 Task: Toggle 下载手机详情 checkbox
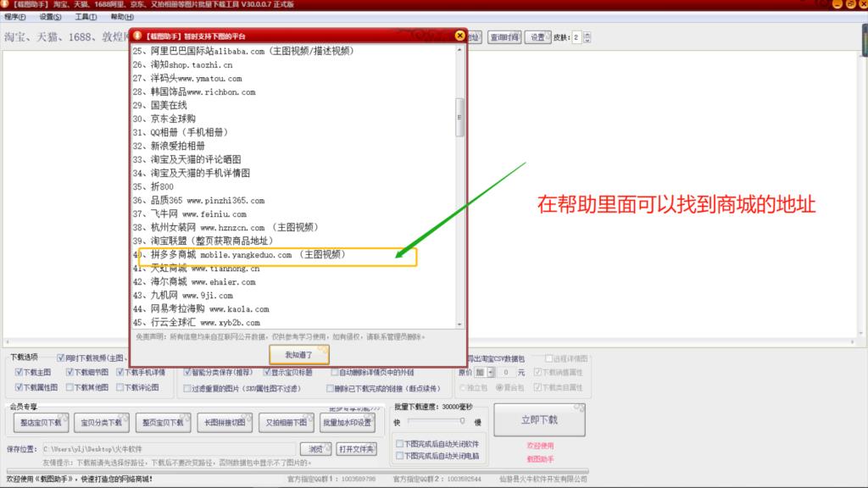120,373
